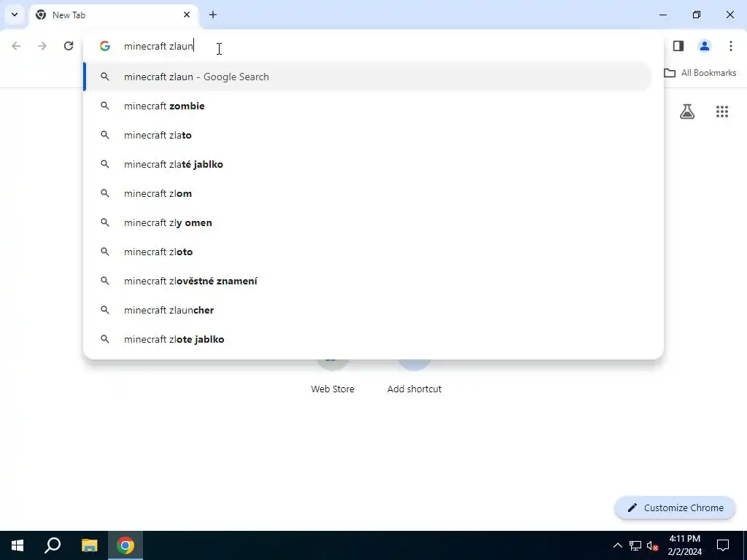
Task: Click Chrome icon in taskbar
Action: [125, 545]
